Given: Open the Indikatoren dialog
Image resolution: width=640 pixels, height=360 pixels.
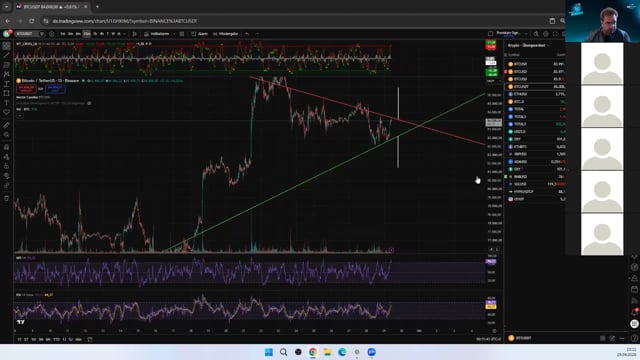Looking at the screenshot, I should [x=157, y=34].
